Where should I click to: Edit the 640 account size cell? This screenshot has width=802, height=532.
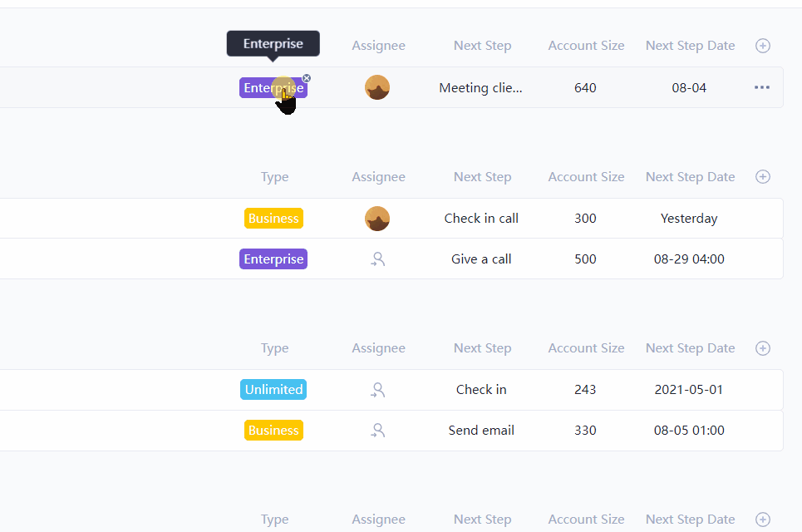[585, 87]
